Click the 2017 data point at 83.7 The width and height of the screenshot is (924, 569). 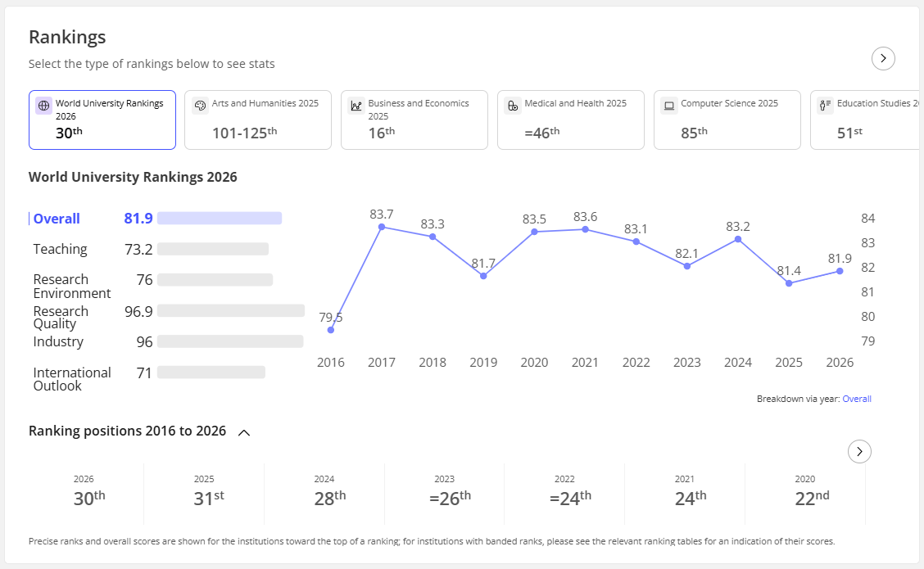(x=382, y=227)
